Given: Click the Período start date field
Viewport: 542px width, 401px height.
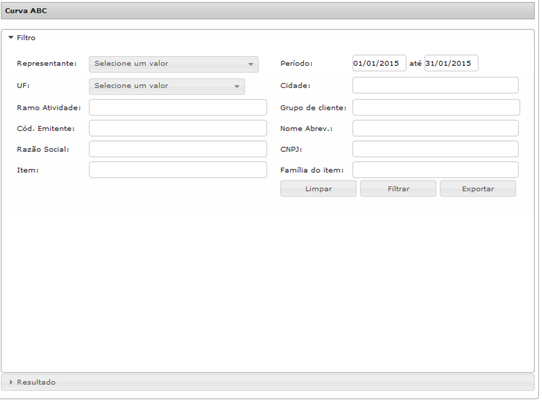Looking at the screenshot, I should pos(379,63).
